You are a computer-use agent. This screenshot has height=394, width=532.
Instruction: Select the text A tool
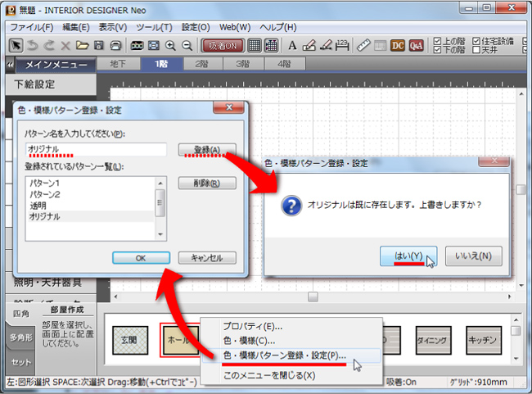[x=292, y=45]
